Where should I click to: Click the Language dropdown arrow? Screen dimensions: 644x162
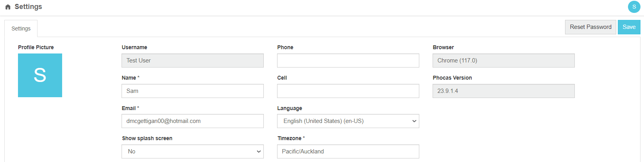414,121
